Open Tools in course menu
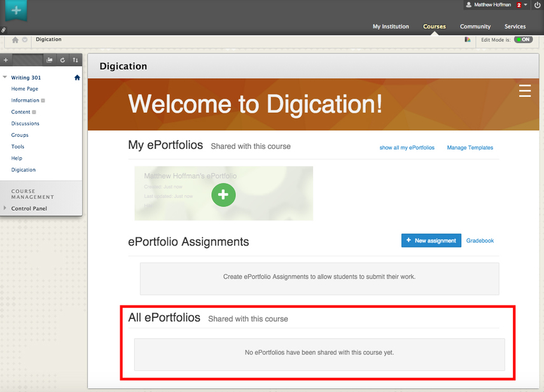This screenshot has width=544, height=392. point(18,146)
